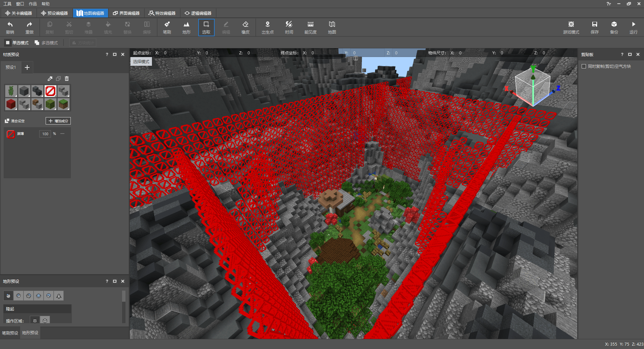Click the 物件尺寸 X value field

(473, 53)
